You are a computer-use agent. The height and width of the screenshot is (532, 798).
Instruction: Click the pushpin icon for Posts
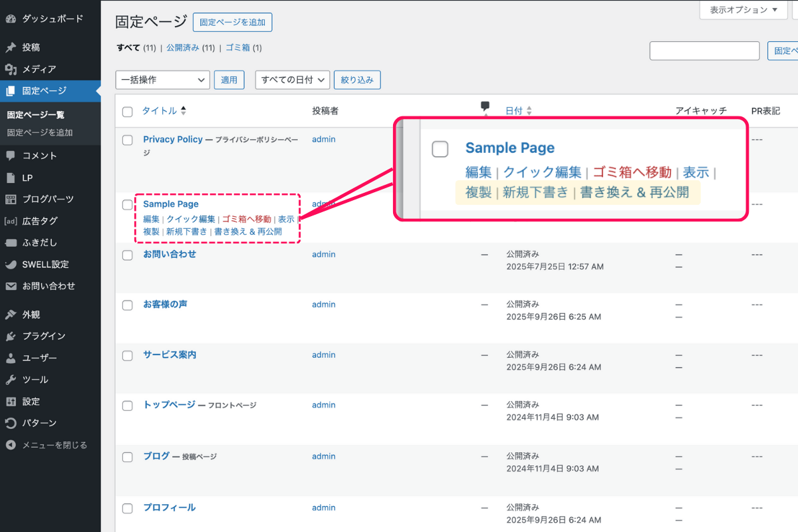(11, 48)
